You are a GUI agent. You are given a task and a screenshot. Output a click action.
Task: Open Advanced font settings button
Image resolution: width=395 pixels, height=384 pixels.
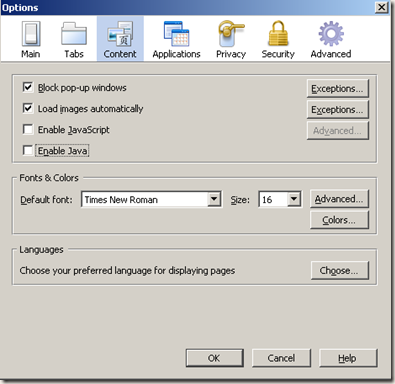click(339, 199)
